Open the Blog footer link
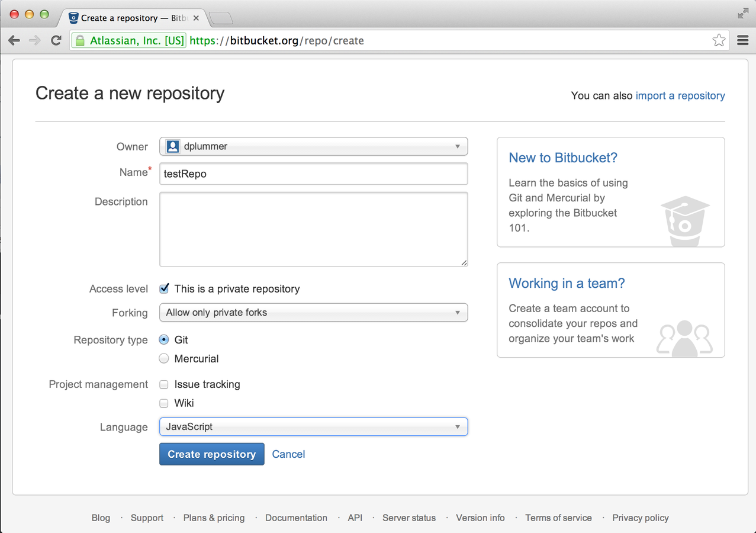The width and height of the screenshot is (756, 533). [x=101, y=518]
